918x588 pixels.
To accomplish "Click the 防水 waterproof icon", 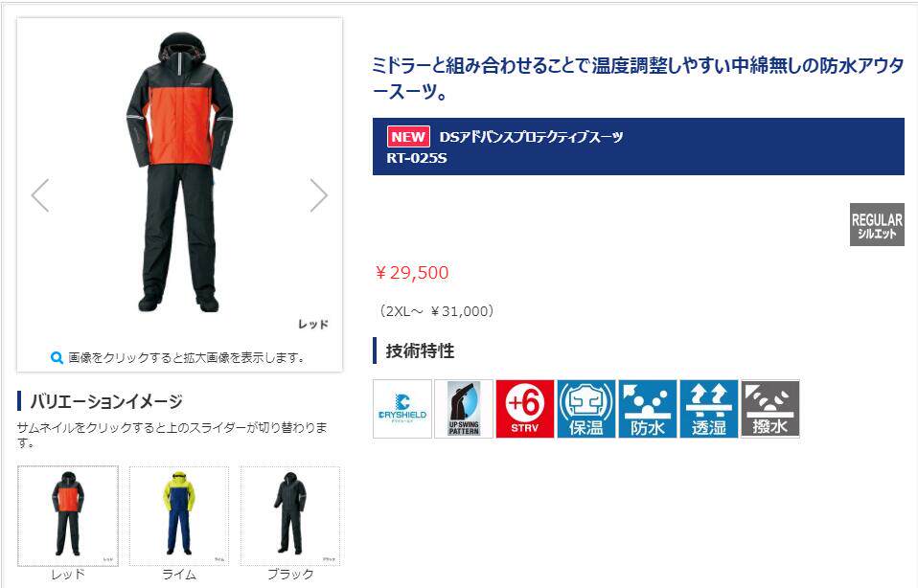I will [648, 409].
